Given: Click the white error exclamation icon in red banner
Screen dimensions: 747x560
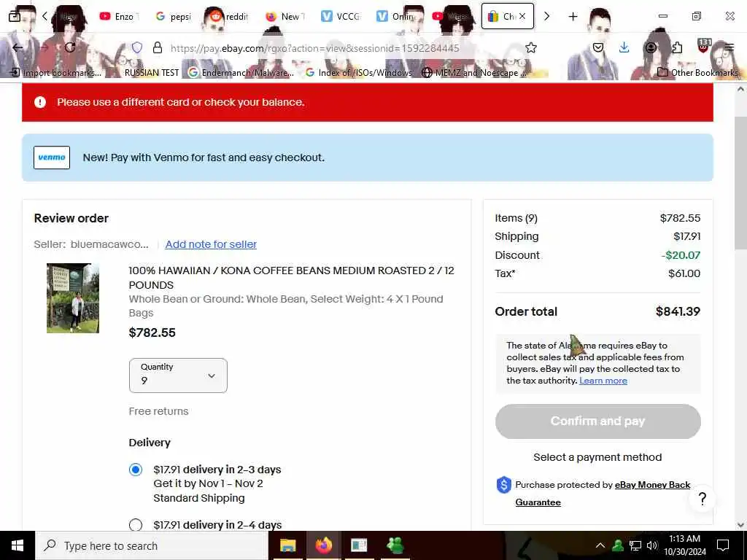Looking at the screenshot, I should pyautogui.click(x=40, y=102).
